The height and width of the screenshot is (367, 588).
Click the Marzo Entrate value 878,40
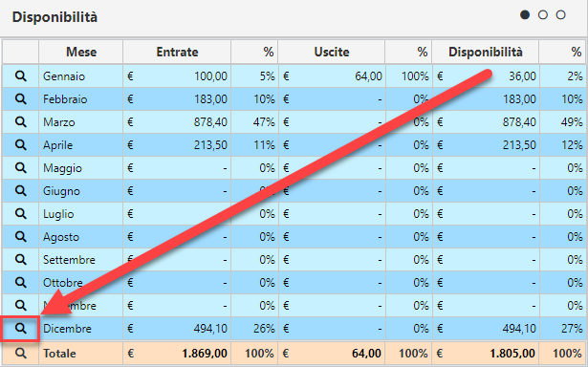(210, 121)
